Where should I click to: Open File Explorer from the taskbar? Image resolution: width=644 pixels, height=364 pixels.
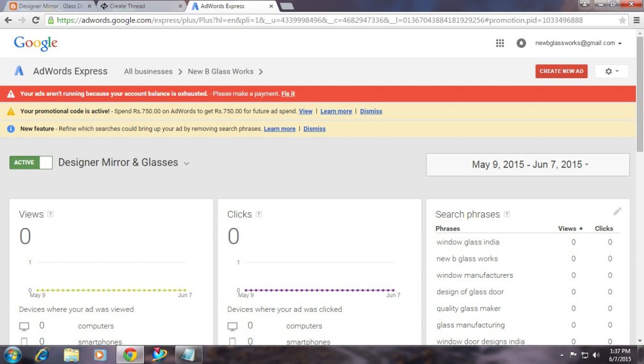coord(71,355)
